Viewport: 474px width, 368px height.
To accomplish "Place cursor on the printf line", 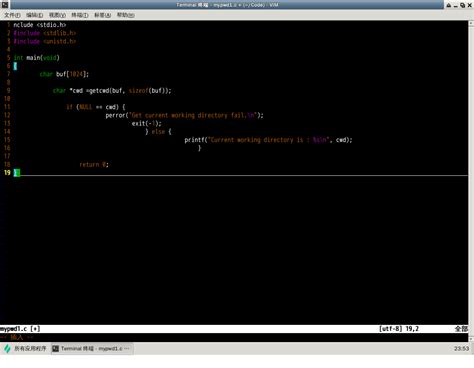I will tap(268, 140).
